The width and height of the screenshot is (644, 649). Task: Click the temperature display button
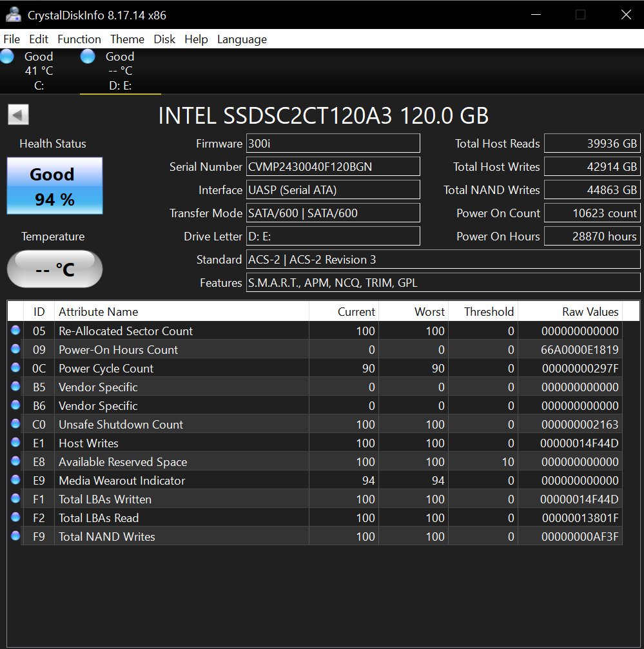54,269
